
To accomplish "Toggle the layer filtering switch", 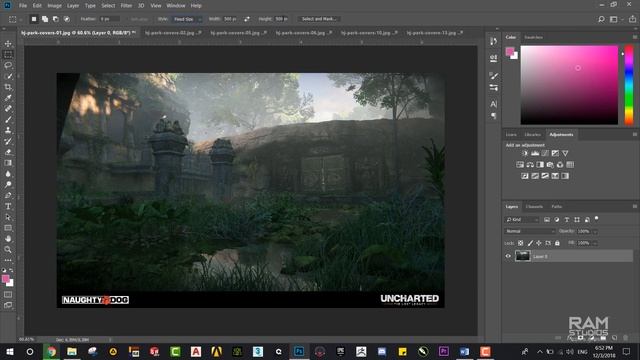I will pyautogui.click(x=597, y=219).
